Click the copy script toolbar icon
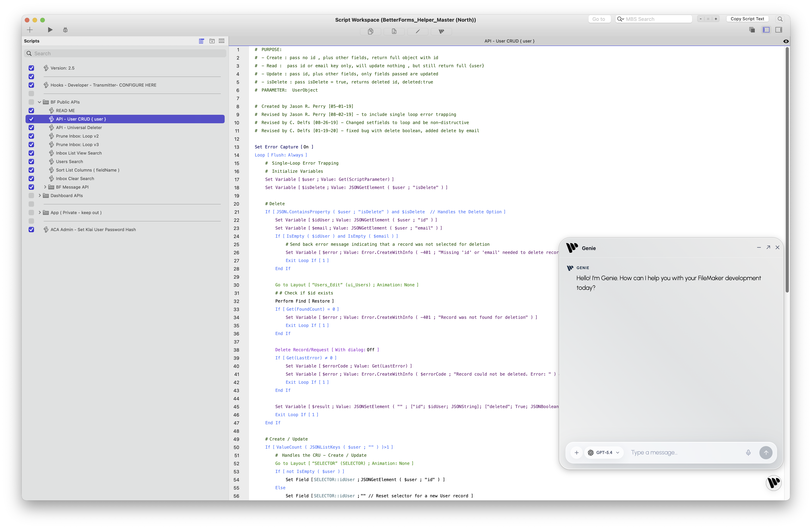Image resolution: width=812 pixels, height=529 pixels. [x=370, y=31]
